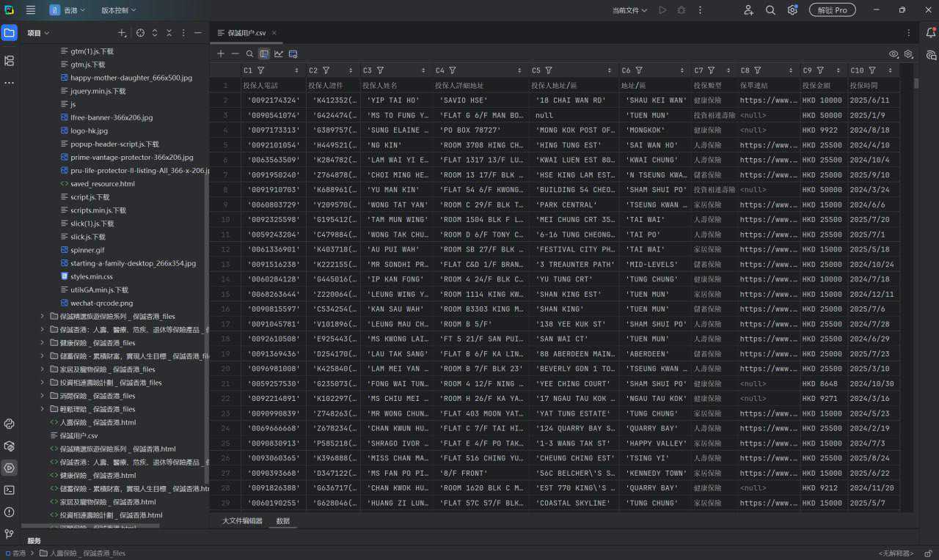Expand the 投資相連壽險計劃 _ 保誠香港_files folder
Image resolution: width=939 pixels, height=560 pixels.
point(43,383)
